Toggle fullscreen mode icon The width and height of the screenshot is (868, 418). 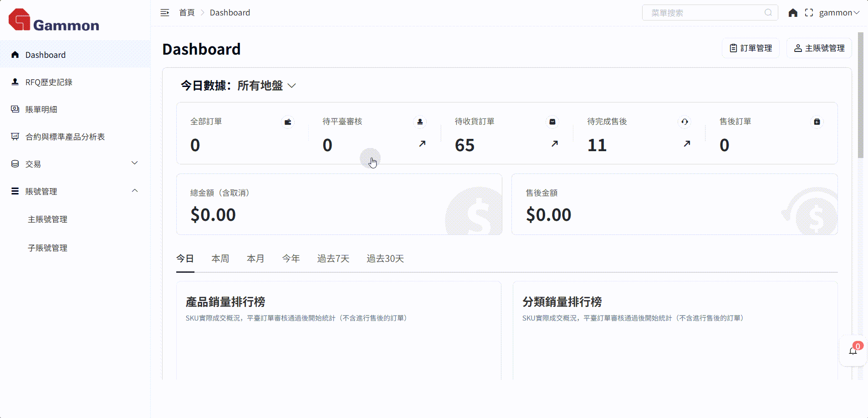point(809,13)
